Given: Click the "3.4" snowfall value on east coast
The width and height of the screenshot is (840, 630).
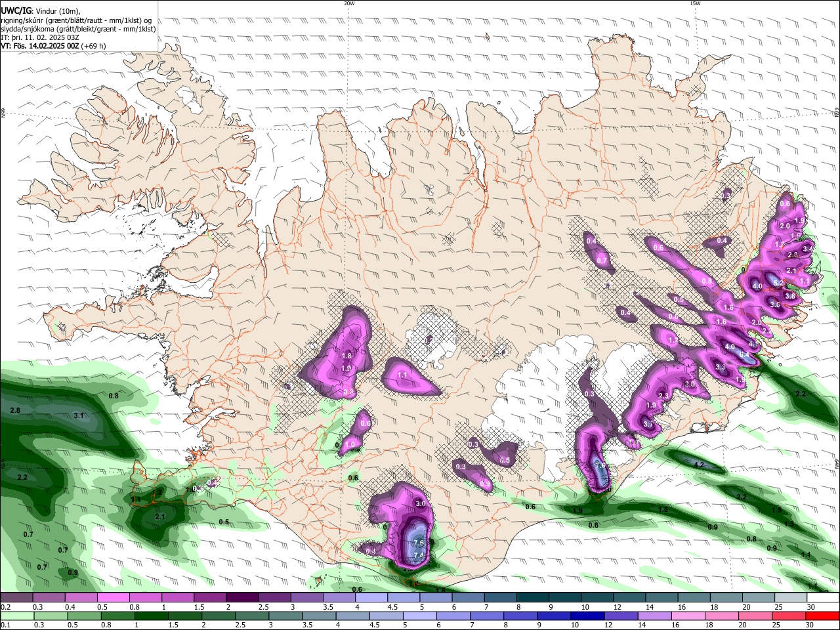Looking at the screenshot, I should (807, 249).
